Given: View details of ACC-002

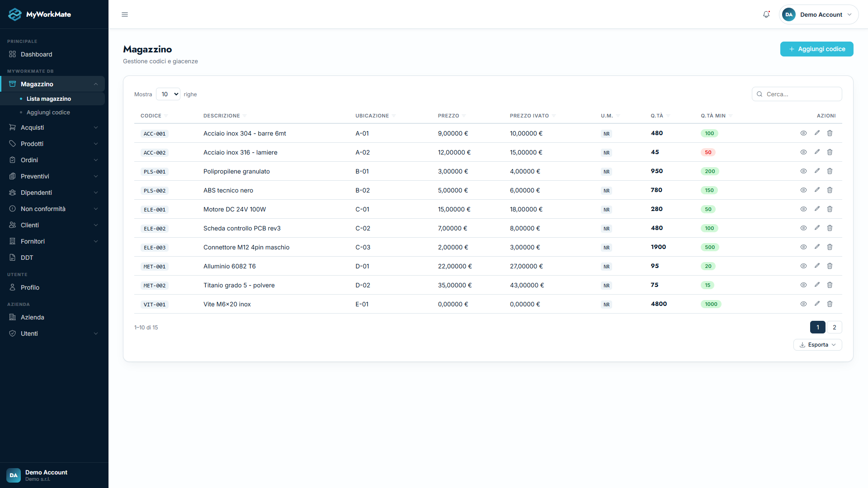Looking at the screenshot, I should click(803, 152).
